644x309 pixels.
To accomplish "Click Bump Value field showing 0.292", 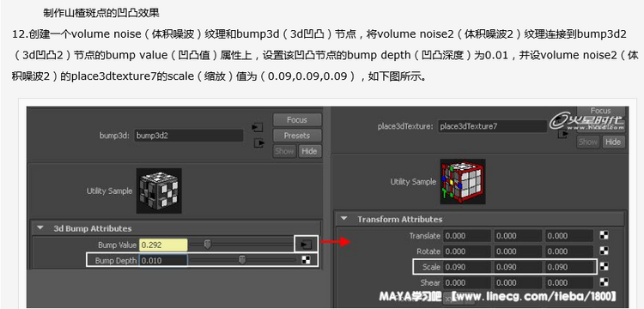I will tap(163, 245).
